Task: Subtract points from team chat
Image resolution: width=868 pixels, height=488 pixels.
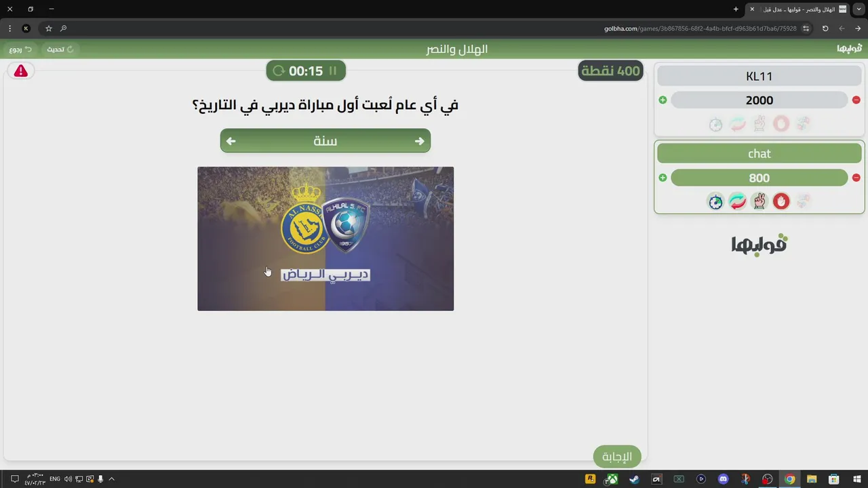Action: 856,178
